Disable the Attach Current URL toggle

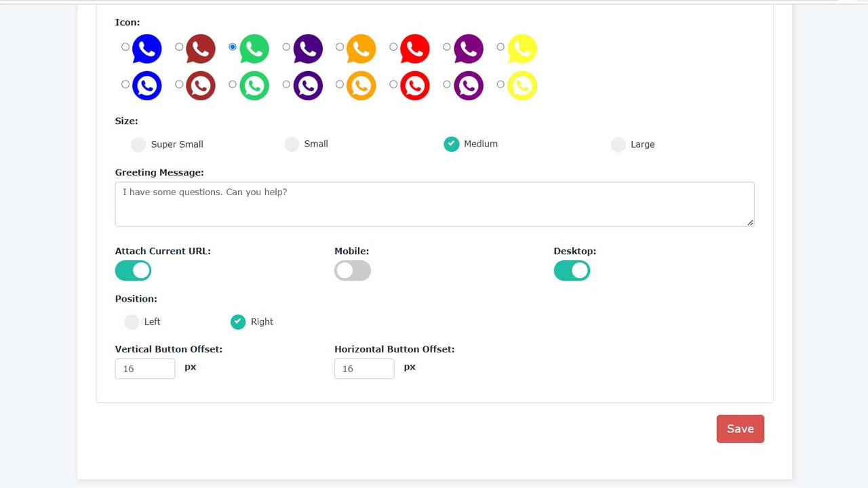[x=133, y=270]
